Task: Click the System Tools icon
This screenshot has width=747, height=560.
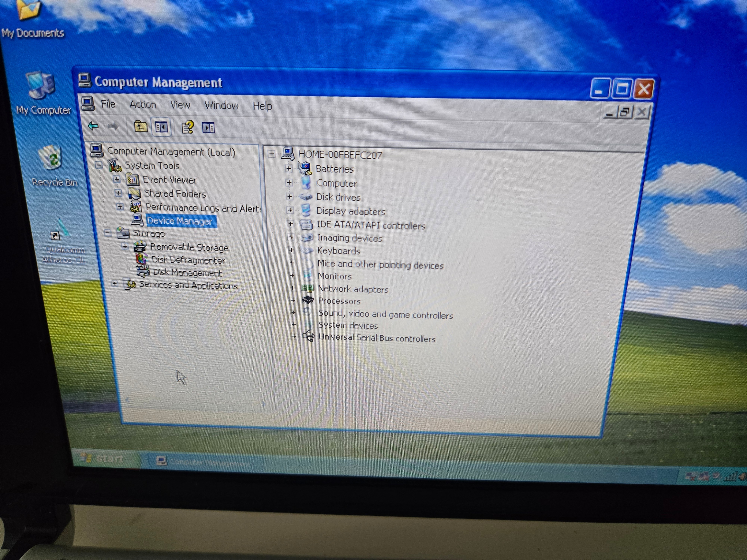Action: pyautogui.click(x=115, y=165)
